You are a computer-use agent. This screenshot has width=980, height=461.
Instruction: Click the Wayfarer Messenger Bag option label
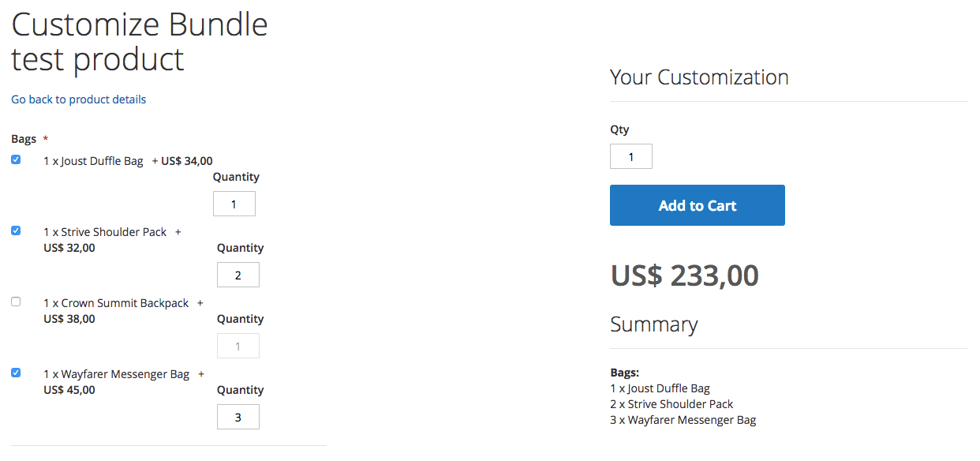click(117, 374)
